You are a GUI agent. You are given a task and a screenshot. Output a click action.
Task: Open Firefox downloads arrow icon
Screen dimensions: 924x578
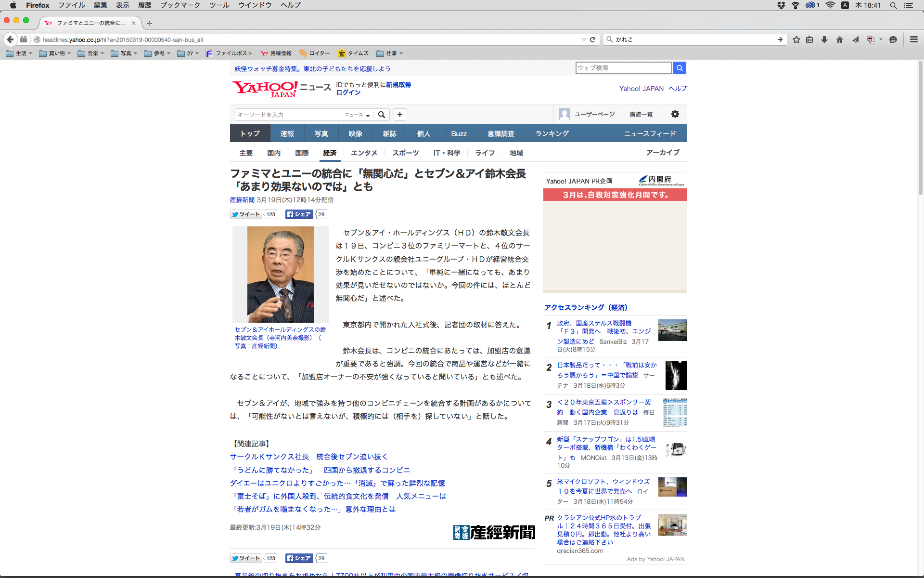tap(824, 39)
